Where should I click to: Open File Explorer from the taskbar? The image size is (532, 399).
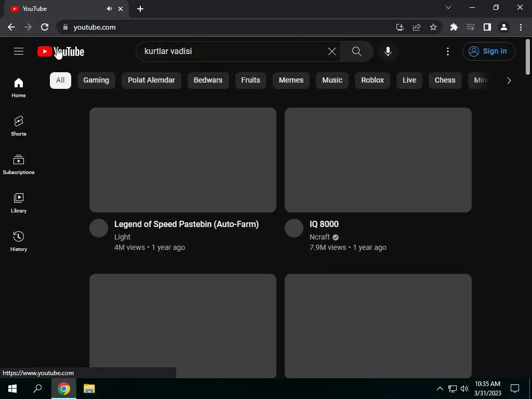(x=89, y=389)
